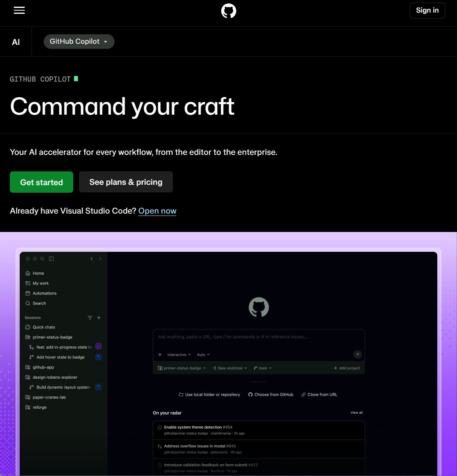Select Choose from GitHub

[270, 394]
